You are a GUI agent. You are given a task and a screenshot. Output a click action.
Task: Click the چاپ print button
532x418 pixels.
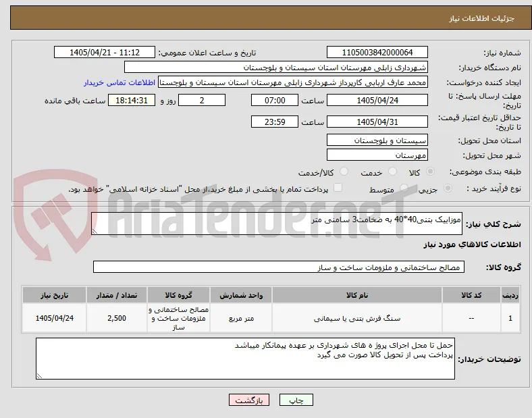pyautogui.click(x=296, y=400)
